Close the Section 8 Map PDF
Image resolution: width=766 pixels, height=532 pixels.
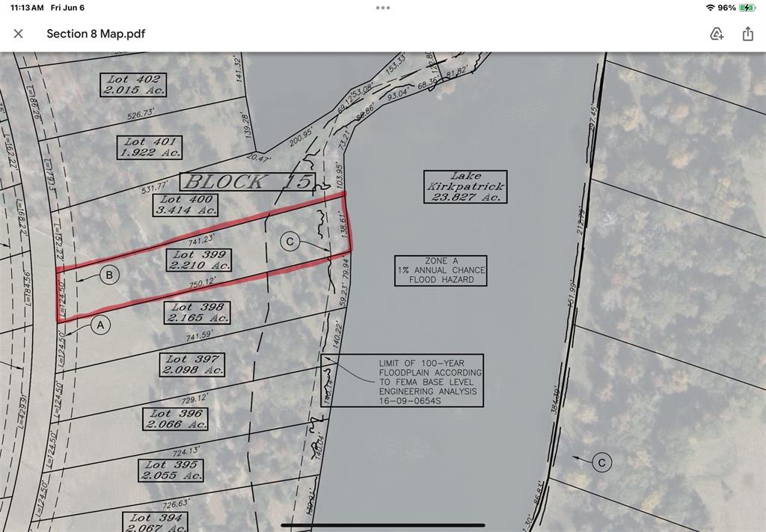(19, 34)
